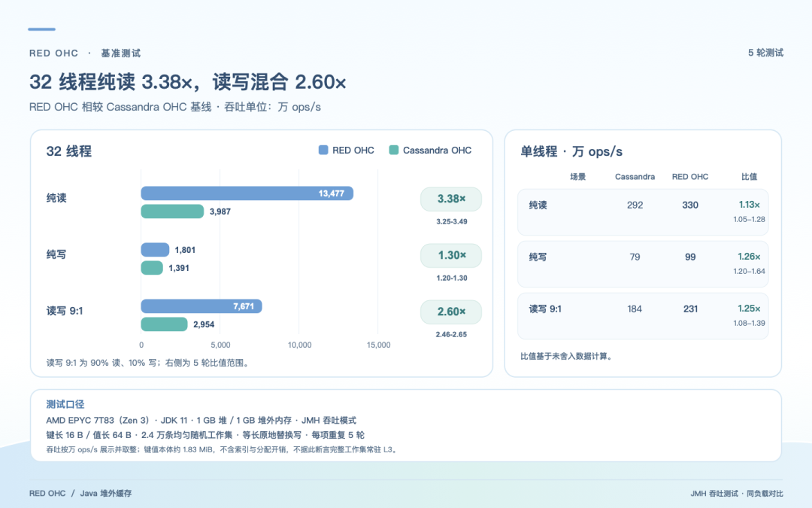
Task: Click the 1.26× ratio in the table
Action: 750,257
